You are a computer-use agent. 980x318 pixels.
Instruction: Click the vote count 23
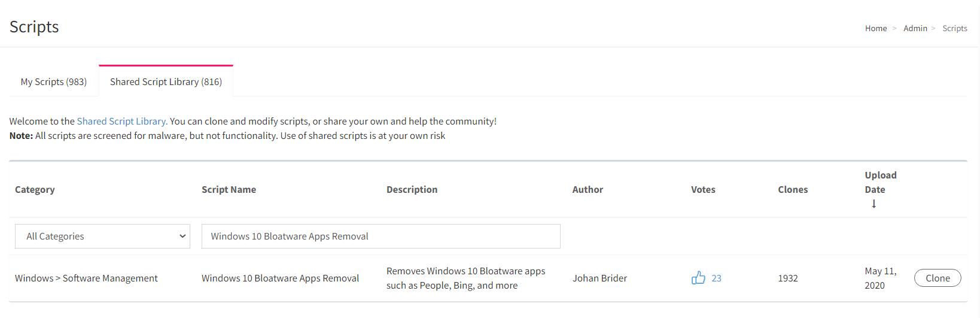coord(716,278)
